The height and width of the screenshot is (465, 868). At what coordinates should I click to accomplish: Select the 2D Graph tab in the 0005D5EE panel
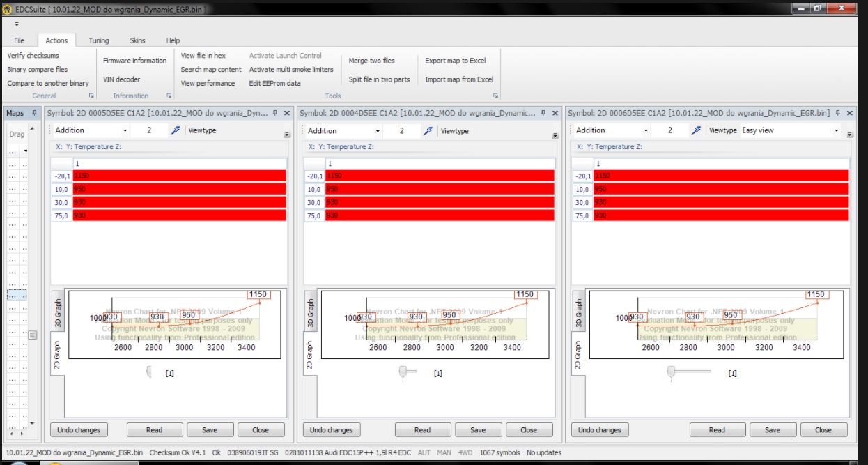point(59,354)
